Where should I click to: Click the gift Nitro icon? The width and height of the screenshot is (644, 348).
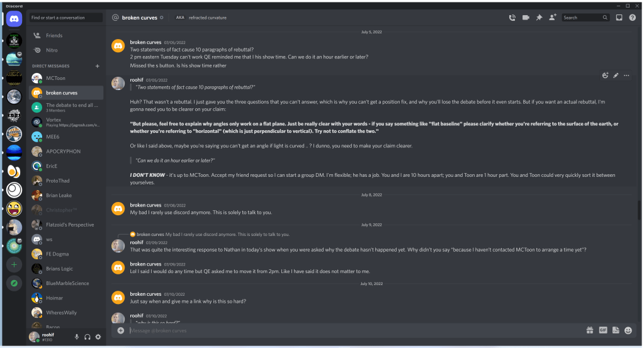590,330
